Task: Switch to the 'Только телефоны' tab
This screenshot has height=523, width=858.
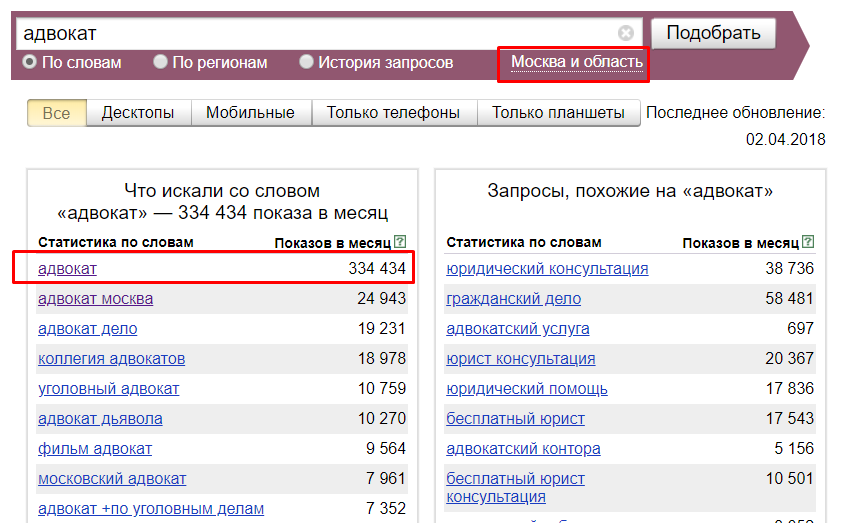Action: coord(393,113)
